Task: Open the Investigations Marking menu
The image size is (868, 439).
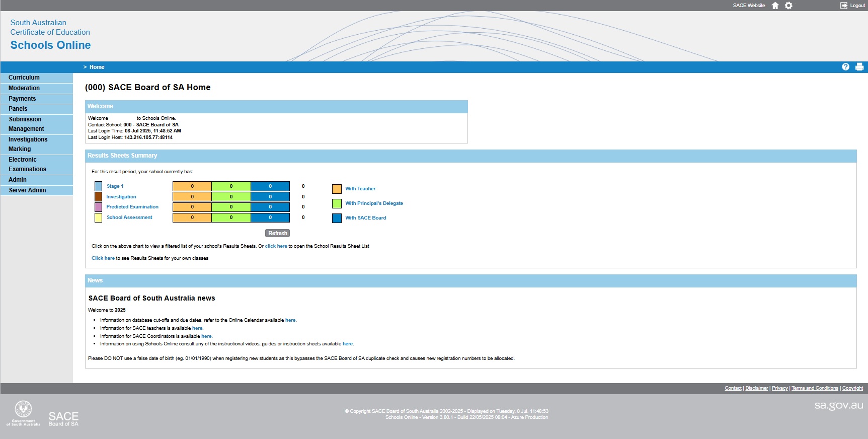Action: click(37, 144)
